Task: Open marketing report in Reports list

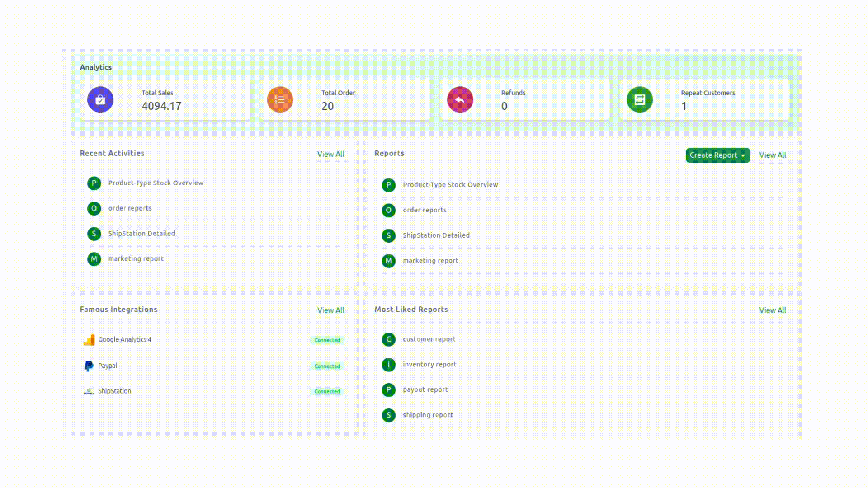Action: click(430, 261)
